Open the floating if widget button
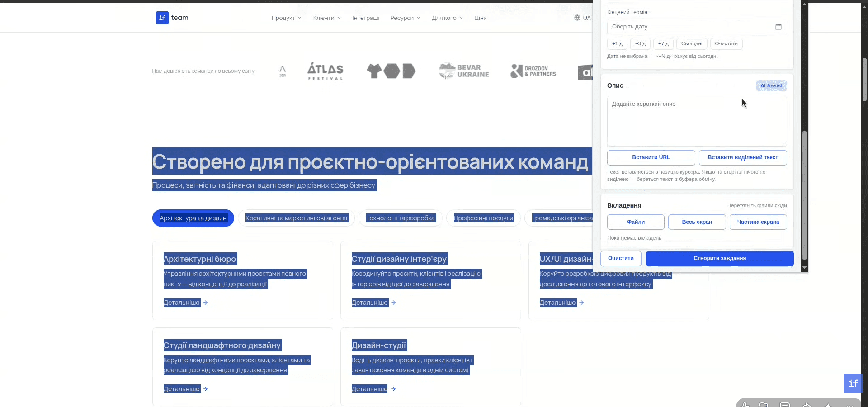The image size is (868, 407). [x=853, y=383]
